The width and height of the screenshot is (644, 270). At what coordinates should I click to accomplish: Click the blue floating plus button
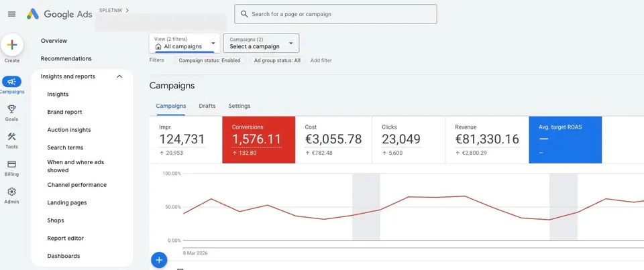tap(159, 260)
